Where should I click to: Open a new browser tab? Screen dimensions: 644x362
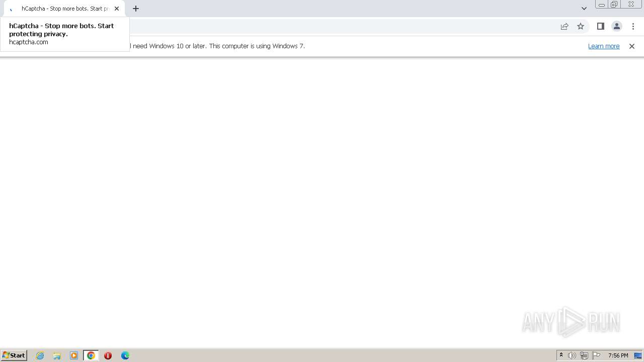(x=136, y=9)
